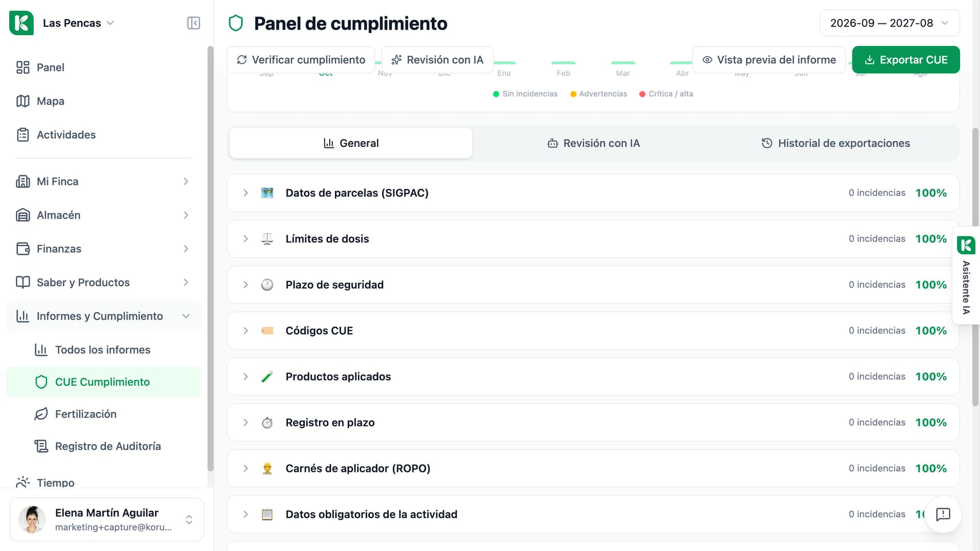This screenshot has height=551, width=980.
Task: Click the clipboard icon of Datos obligatorios
Action: [x=267, y=514]
